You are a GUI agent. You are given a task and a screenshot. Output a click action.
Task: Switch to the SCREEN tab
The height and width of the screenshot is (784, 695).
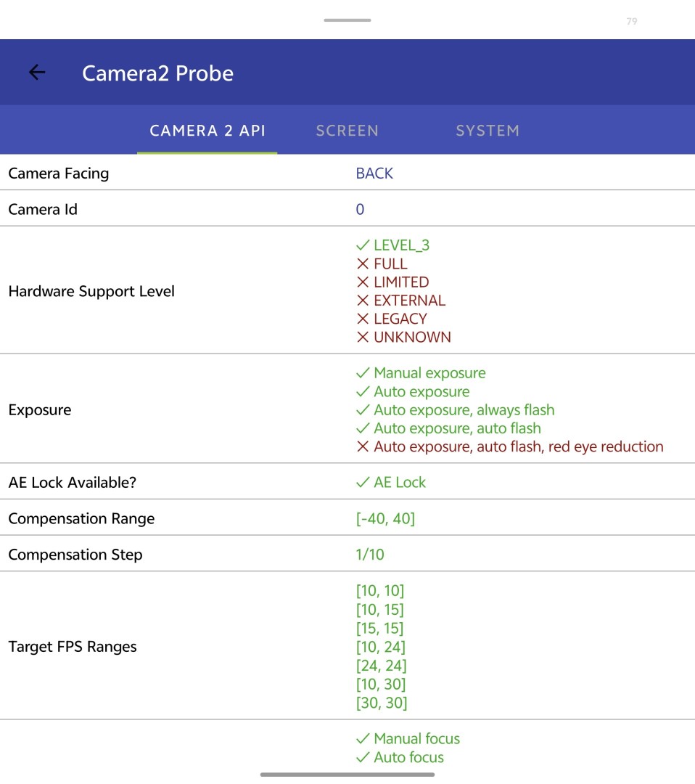point(347,131)
